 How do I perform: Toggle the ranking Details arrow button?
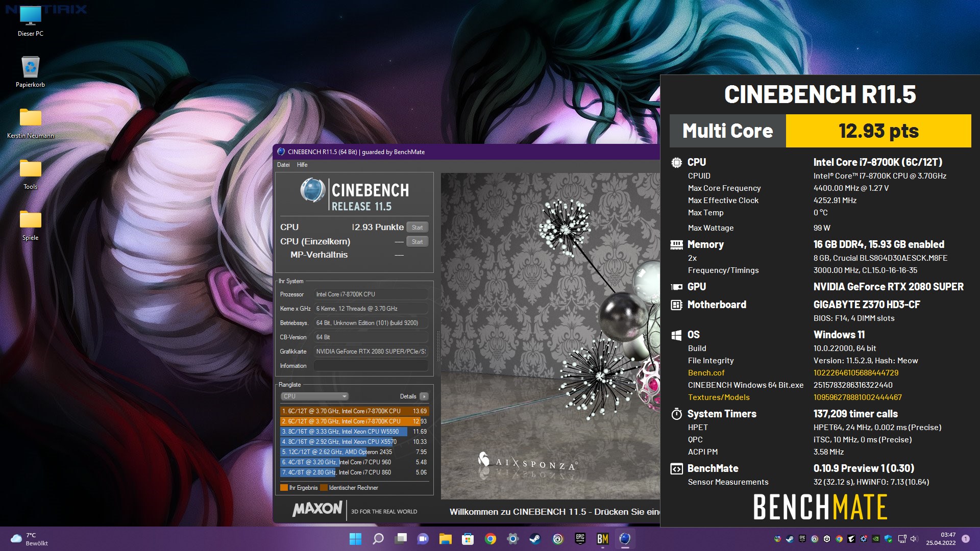click(x=424, y=396)
